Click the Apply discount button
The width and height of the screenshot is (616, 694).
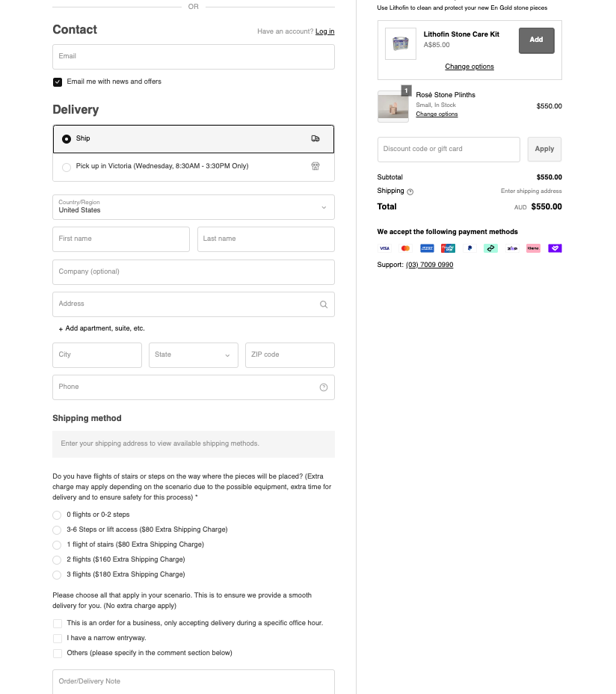pos(544,149)
